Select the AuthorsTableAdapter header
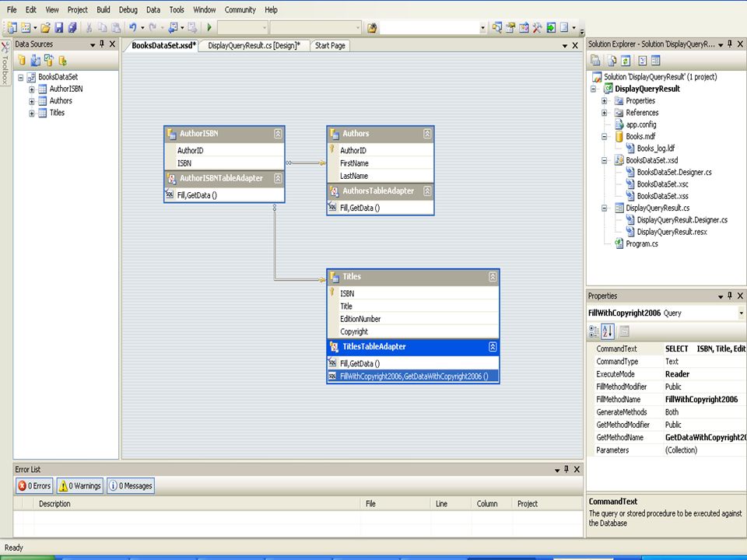 [x=381, y=191]
